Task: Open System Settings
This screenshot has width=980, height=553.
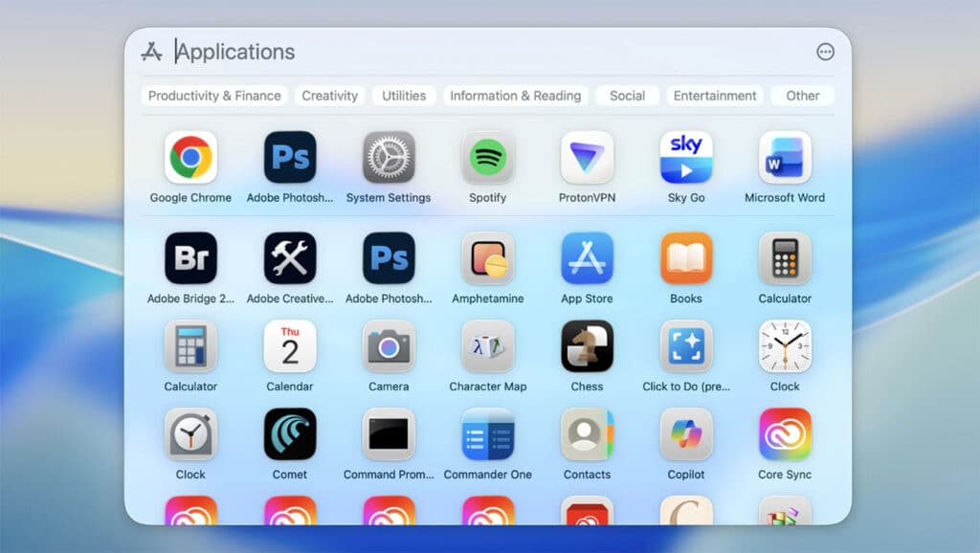Action: (x=389, y=161)
